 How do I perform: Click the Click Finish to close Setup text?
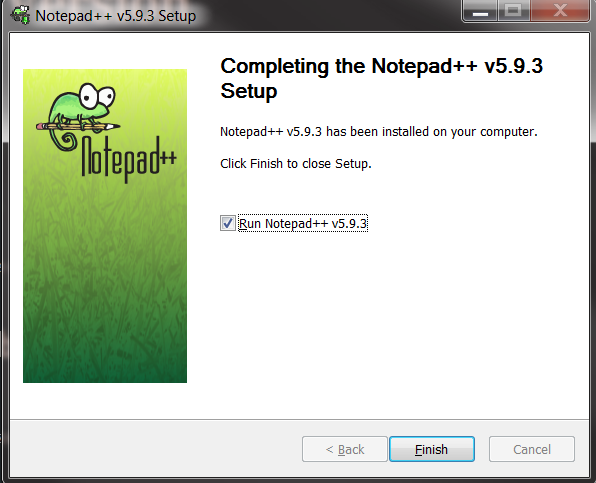(296, 163)
